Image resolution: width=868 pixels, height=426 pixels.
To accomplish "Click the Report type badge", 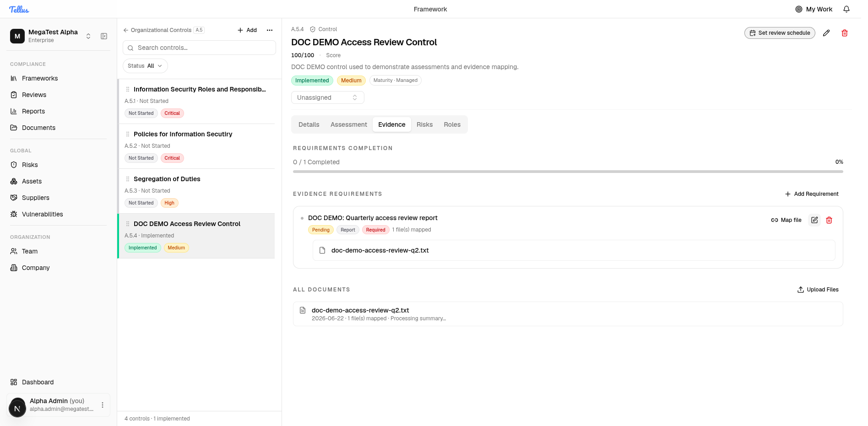I will [348, 230].
